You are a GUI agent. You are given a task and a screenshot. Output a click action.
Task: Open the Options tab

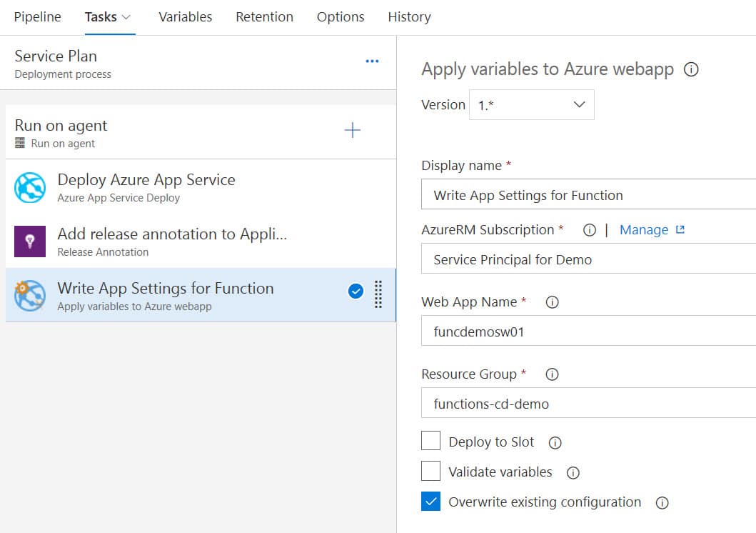(341, 17)
